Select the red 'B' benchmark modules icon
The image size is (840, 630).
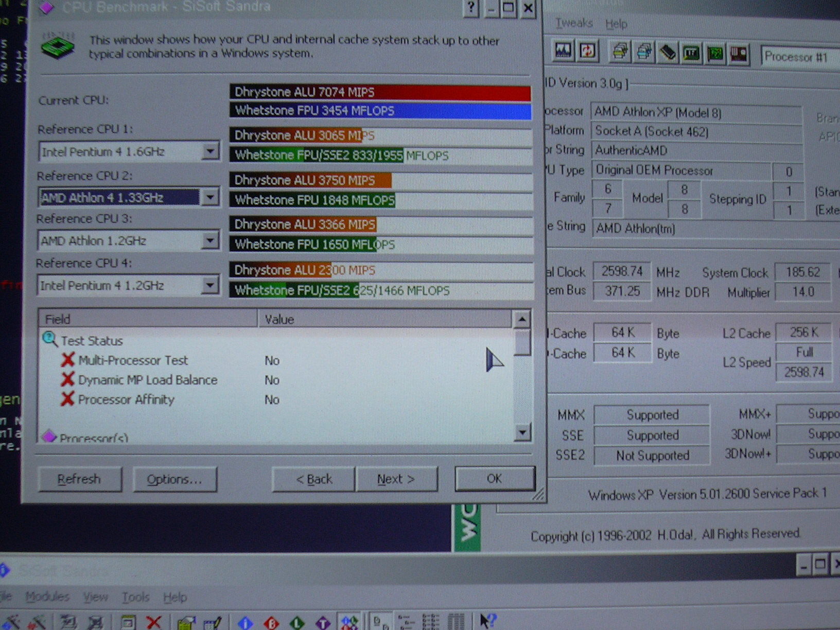[x=271, y=622]
